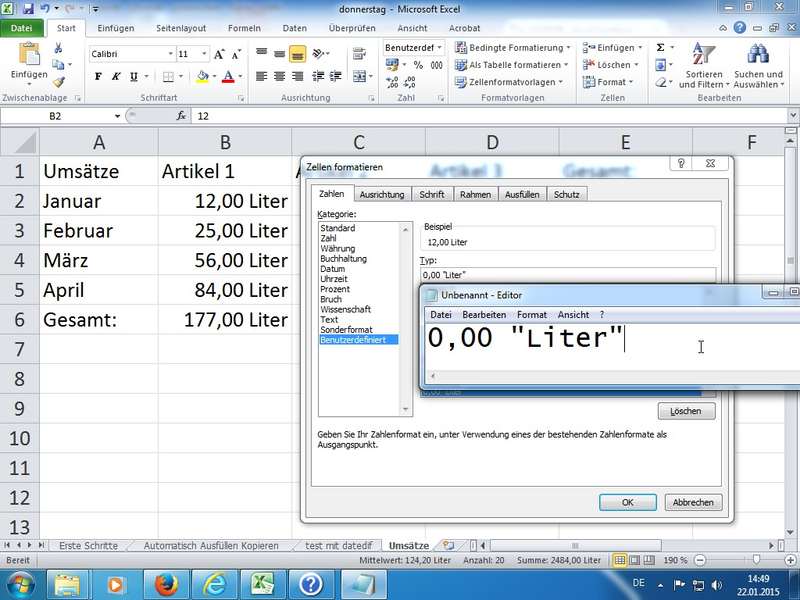Switch to the Ausrichtung dialog tab
Screen dimensions: 800x600
[381, 194]
